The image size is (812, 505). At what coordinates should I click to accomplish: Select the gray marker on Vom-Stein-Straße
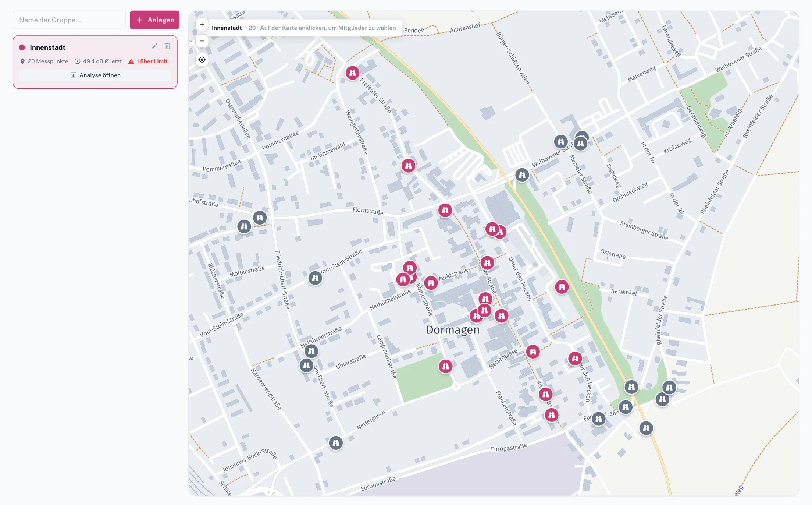pyautogui.click(x=315, y=278)
